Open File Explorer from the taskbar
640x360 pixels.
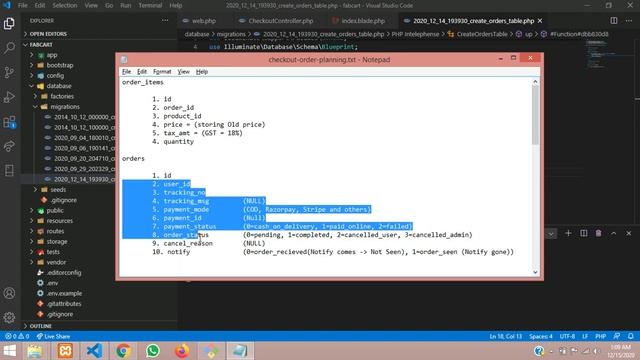[35, 351]
